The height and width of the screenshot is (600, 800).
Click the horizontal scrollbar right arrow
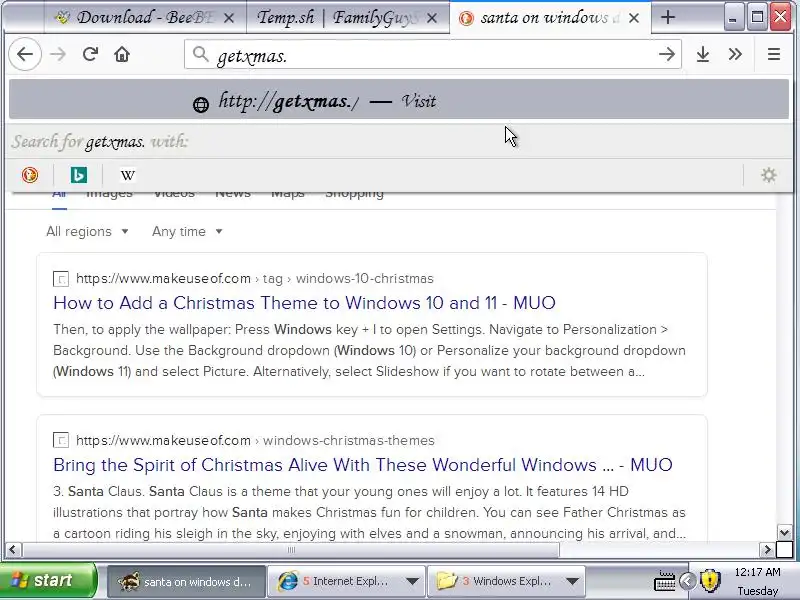click(766, 549)
